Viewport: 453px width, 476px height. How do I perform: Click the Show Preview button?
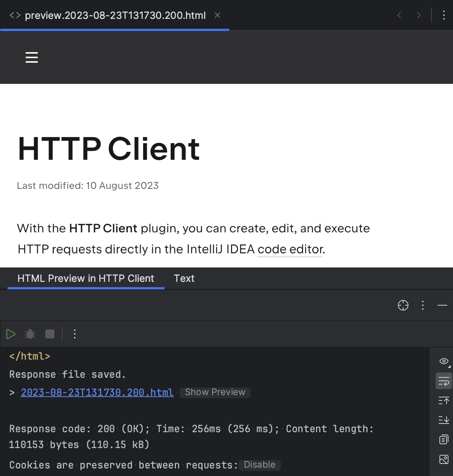pos(215,392)
